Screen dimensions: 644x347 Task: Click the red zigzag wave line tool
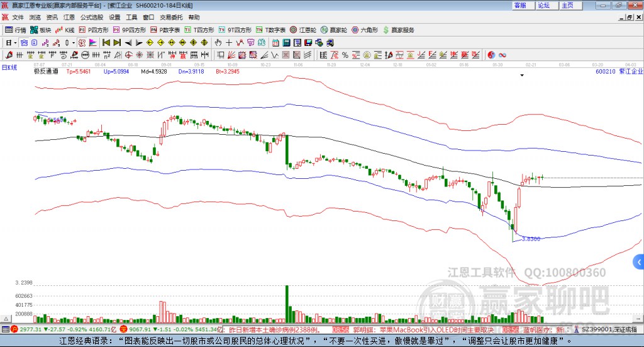pos(240,43)
